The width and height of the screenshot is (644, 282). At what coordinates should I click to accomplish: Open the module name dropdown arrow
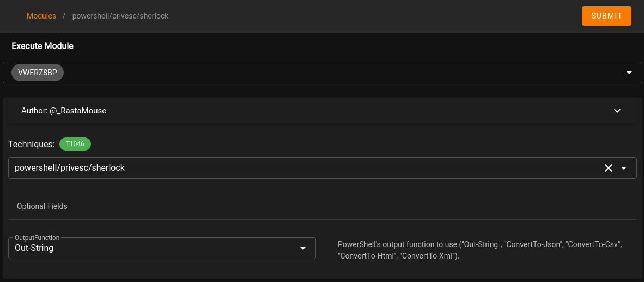[x=624, y=168]
